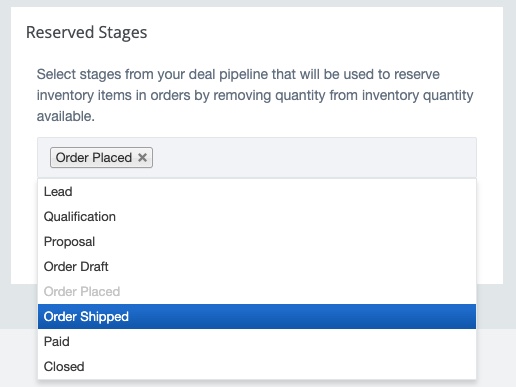The image size is (516, 387).
Task: Choose the Qualification stage option
Action: tap(257, 217)
